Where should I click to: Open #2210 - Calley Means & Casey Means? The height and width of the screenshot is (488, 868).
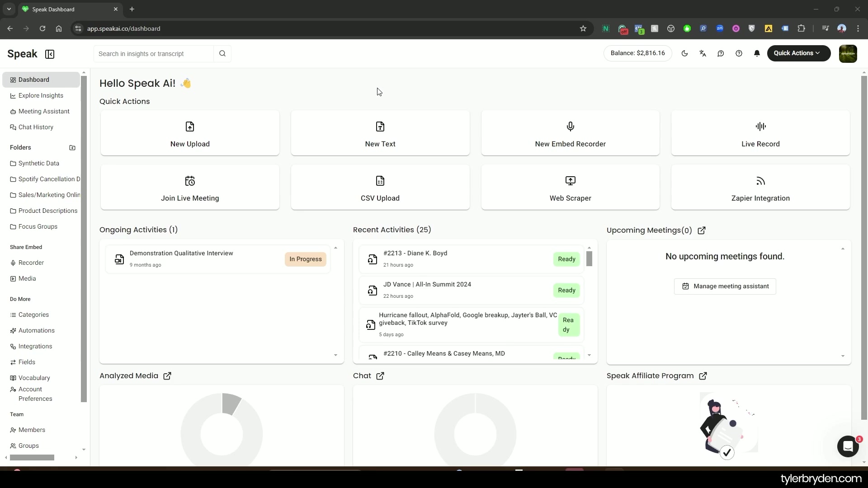(x=472, y=353)
